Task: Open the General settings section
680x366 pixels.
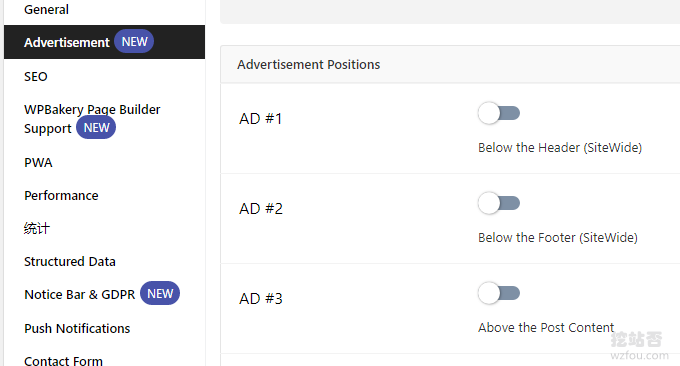Action: tap(46, 10)
